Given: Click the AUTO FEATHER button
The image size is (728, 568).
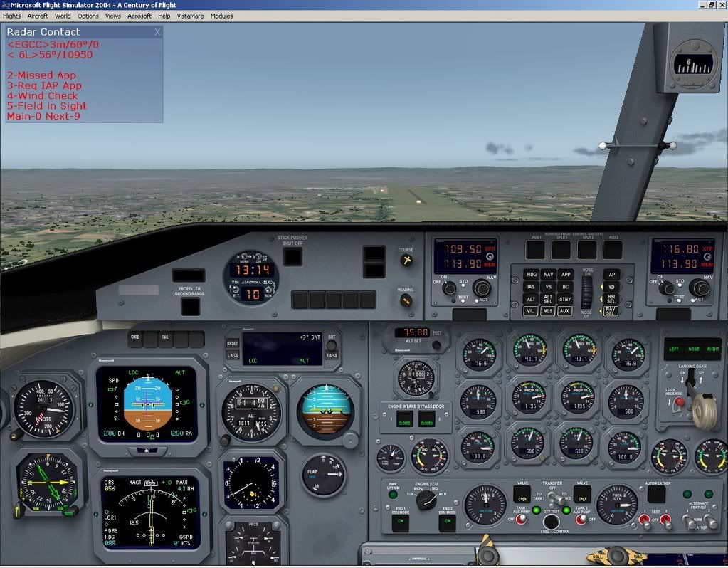Looking at the screenshot, I should tap(657, 494).
